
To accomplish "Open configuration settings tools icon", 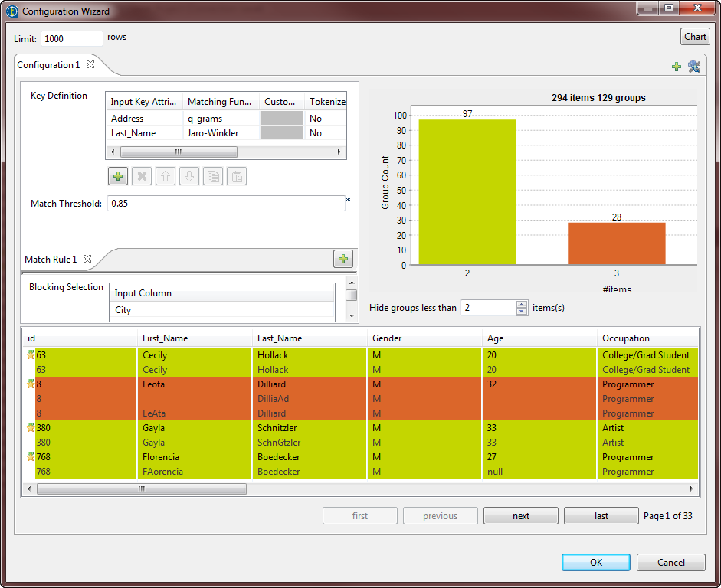I will [693, 67].
